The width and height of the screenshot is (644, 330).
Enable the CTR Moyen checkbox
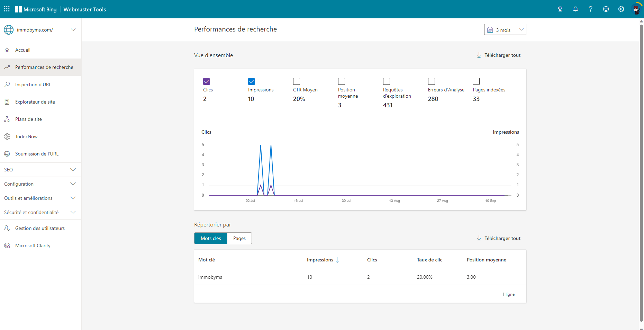click(x=297, y=81)
